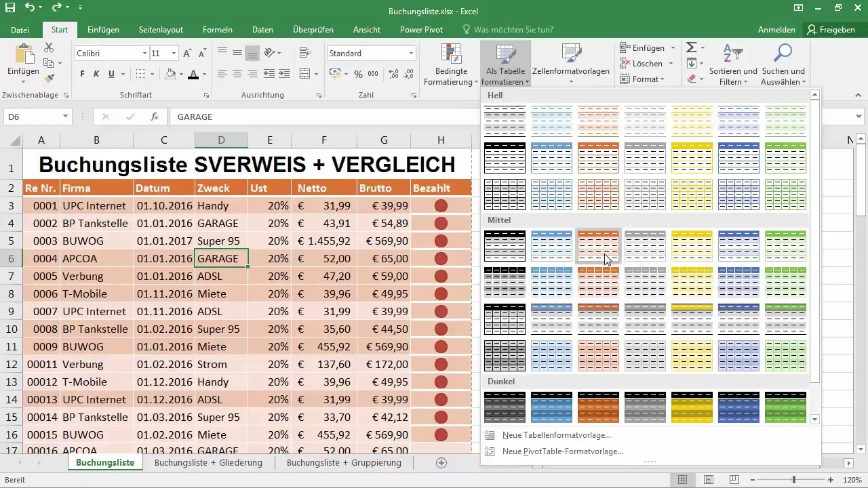Click the cell borders icon
868x488 pixels.
[140, 74]
